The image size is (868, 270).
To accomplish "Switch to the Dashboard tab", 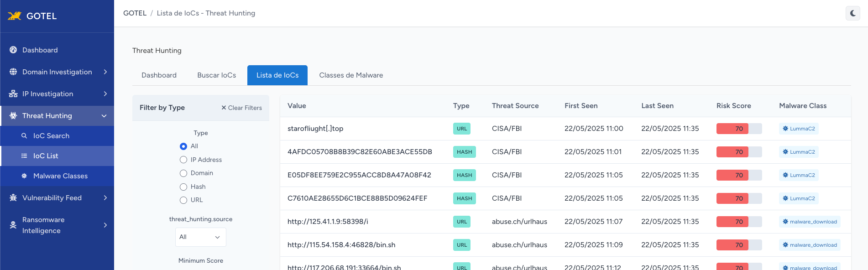I will click(x=159, y=75).
